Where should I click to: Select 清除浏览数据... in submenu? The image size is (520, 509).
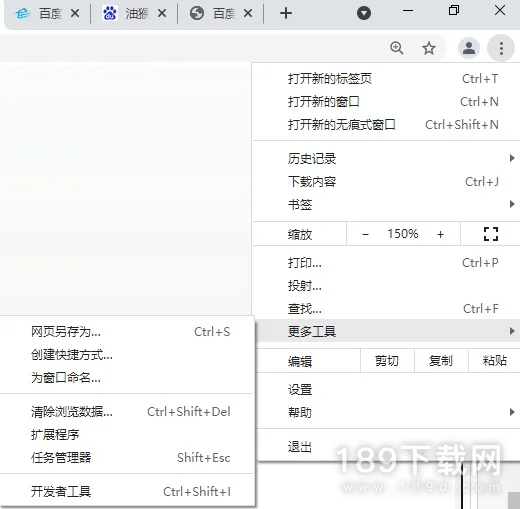coord(127,412)
